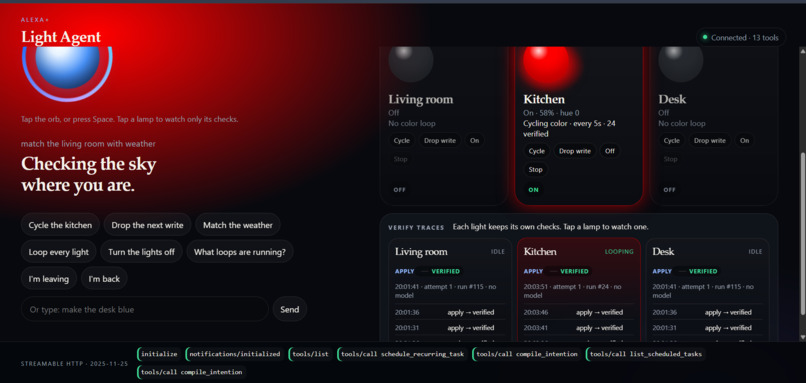
Task: Click Drop write on the Desk card
Action: point(709,140)
